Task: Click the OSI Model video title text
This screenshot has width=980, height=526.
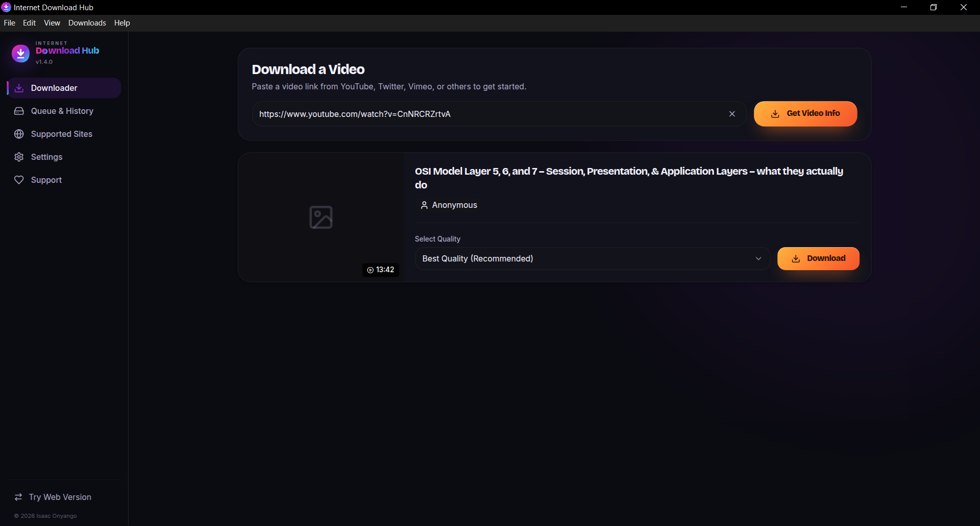Action: coord(629,178)
